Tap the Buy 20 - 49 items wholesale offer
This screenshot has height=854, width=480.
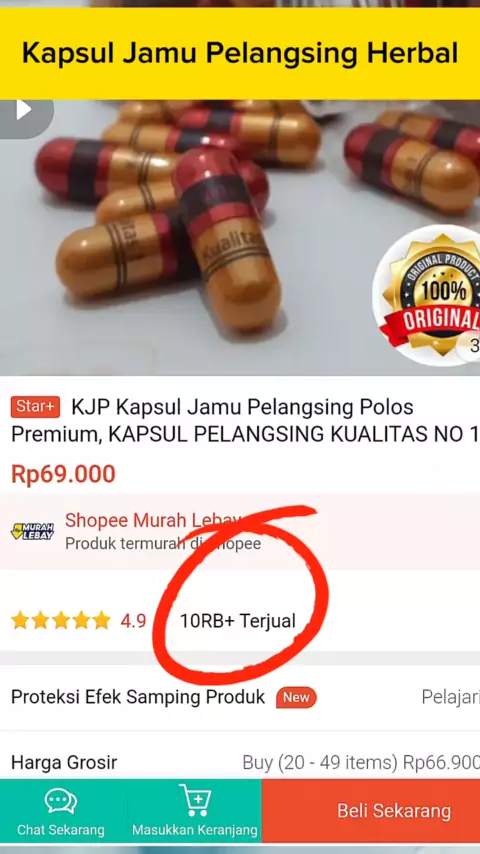361,762
